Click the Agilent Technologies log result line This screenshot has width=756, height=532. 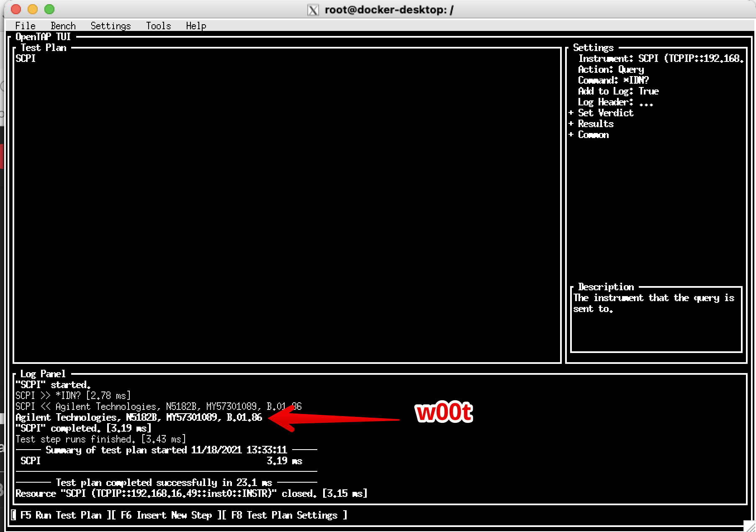139,417
